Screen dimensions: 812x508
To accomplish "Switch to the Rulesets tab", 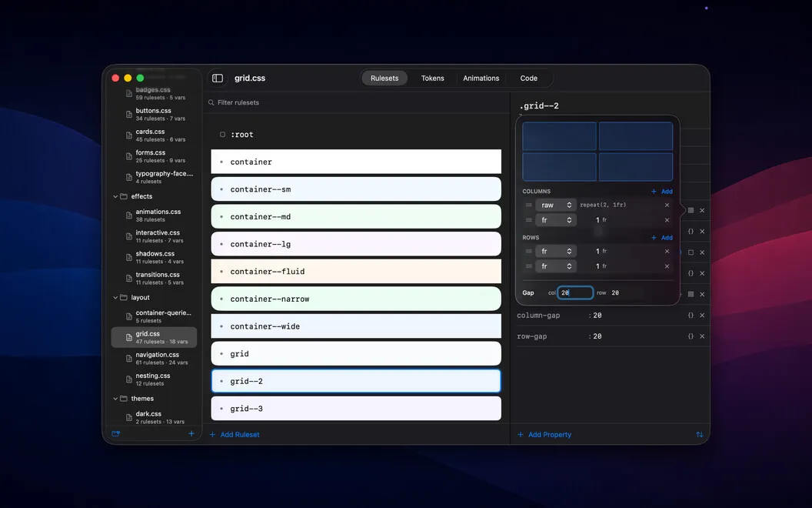I will point(384,79).
